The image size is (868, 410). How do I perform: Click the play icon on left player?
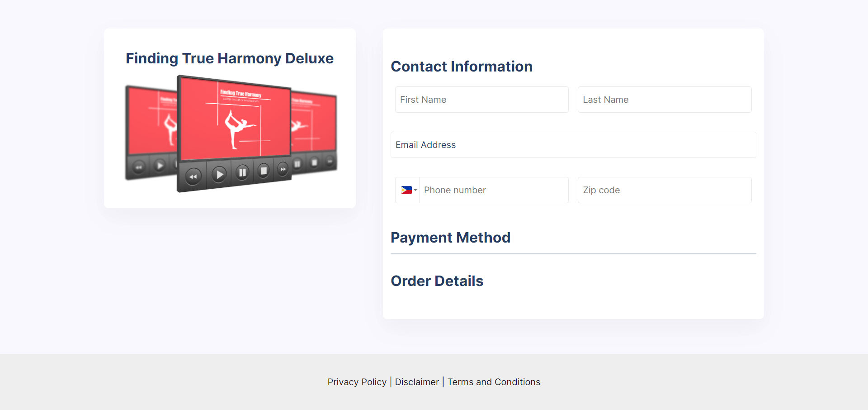point(160,166)
